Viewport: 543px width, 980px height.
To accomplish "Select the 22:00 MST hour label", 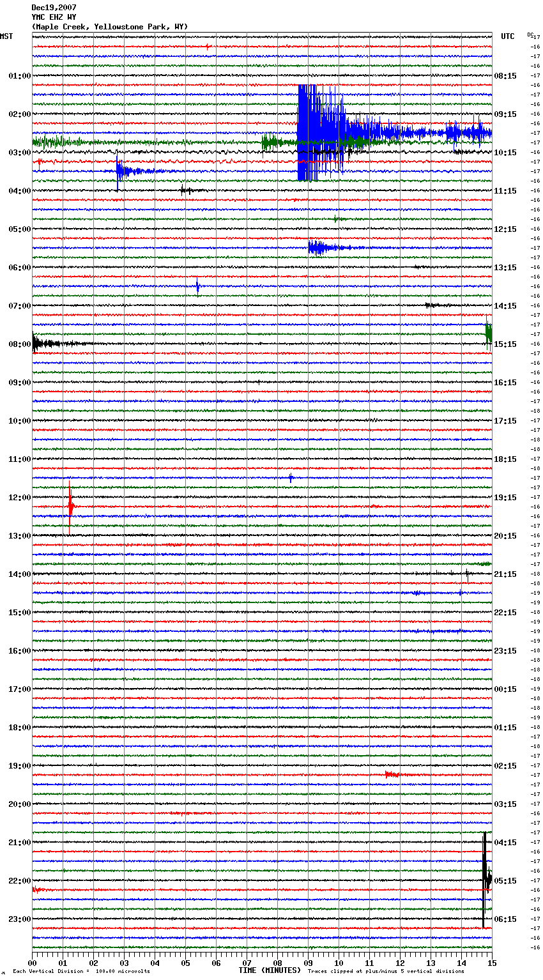I will (x=20, y=881).
